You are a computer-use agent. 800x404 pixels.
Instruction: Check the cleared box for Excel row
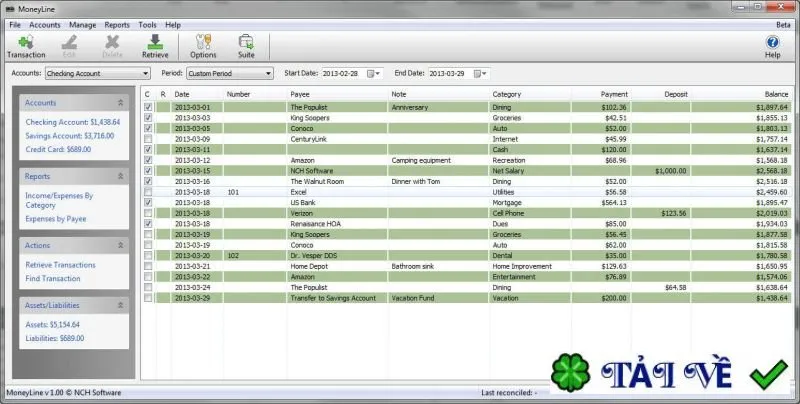click(148, 192)
